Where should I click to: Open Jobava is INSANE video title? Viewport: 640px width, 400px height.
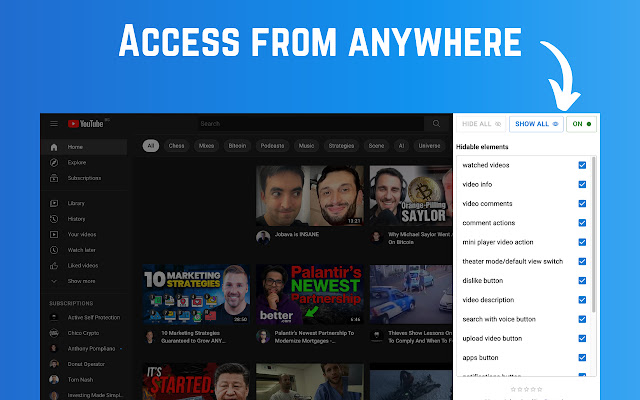tap(297, 234)
